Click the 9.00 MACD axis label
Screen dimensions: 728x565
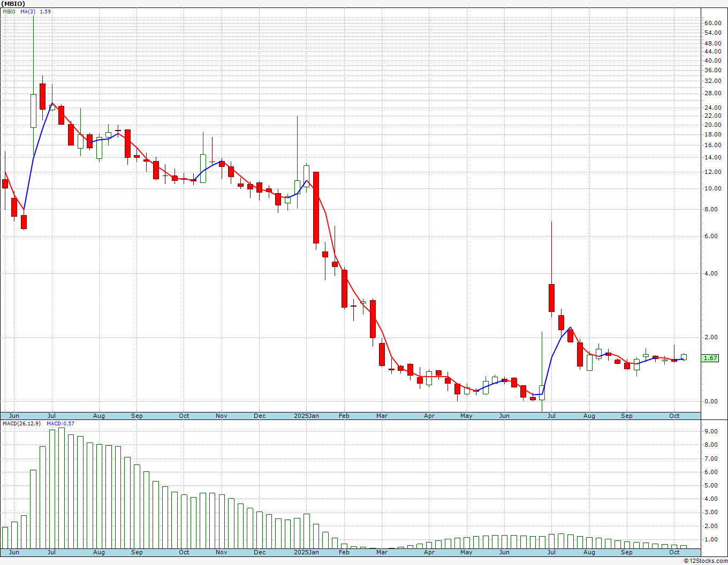point(711,431)
